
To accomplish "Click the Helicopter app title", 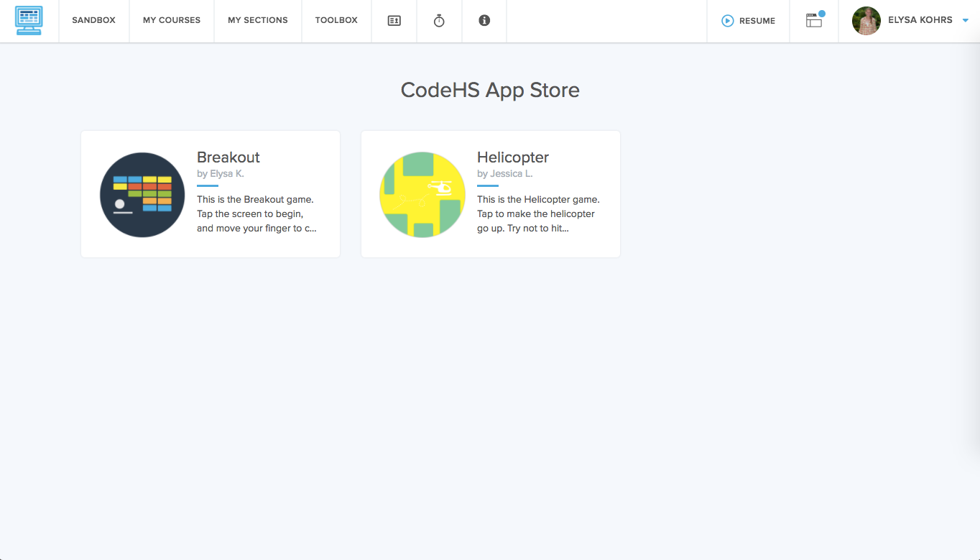I will [x=513, y=157].
